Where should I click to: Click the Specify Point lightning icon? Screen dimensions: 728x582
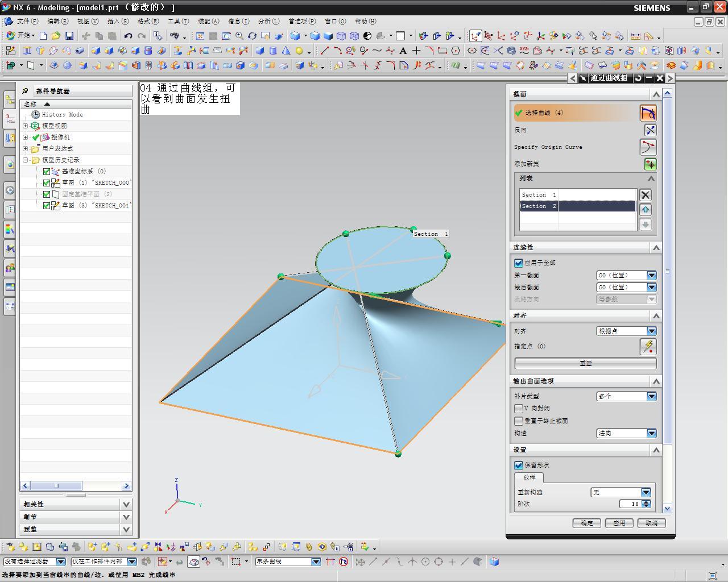tap(648, 346)
